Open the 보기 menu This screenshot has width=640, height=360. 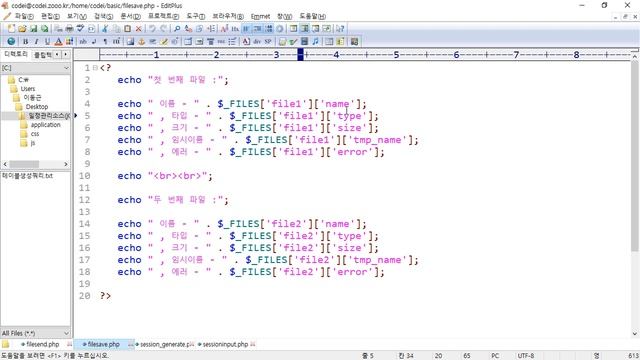(x=77, y=16)
